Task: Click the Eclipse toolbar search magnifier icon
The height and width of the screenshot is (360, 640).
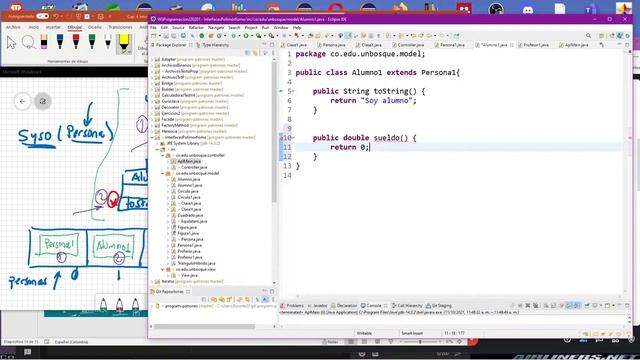Action: pyautogui.click(x=588, y=36)
